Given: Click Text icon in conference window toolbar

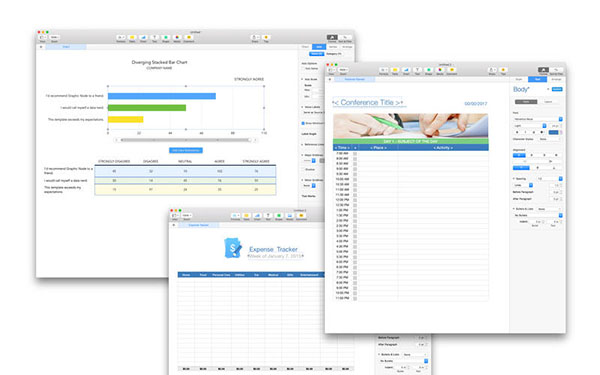Looking at the screenshot, I should tap(417, 70).
